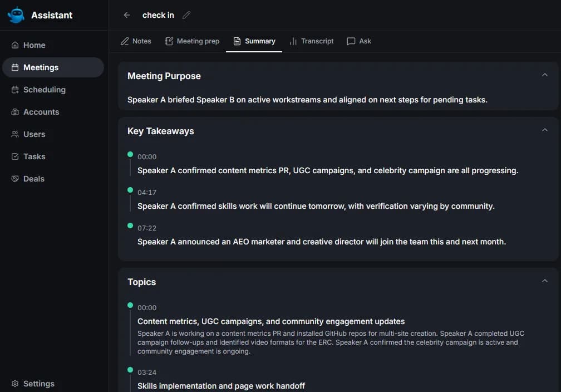Click the Users people icon

pyautogui.click(x=15, y=134)
